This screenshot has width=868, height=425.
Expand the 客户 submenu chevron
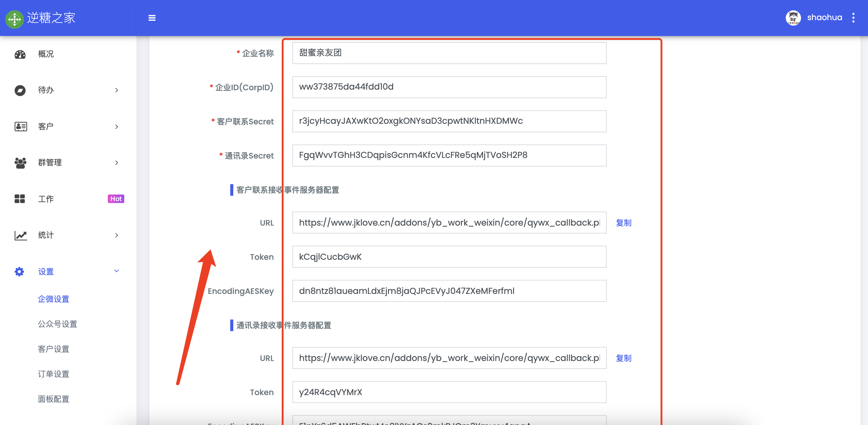click(117, 127)
